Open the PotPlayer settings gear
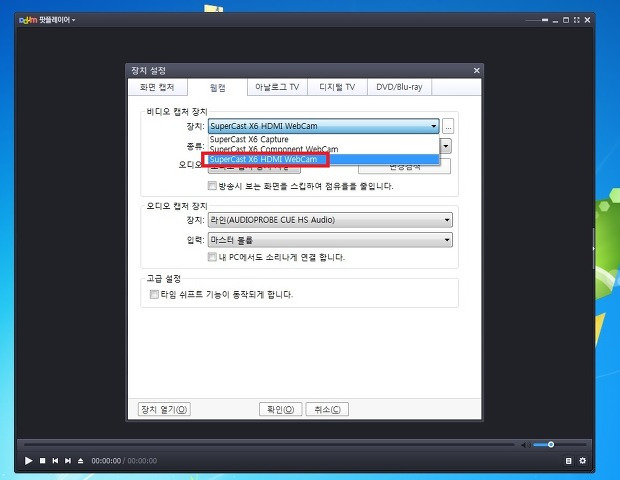Image resolution: width=620 pixels, height=480 pixels. tap(582, 461)
